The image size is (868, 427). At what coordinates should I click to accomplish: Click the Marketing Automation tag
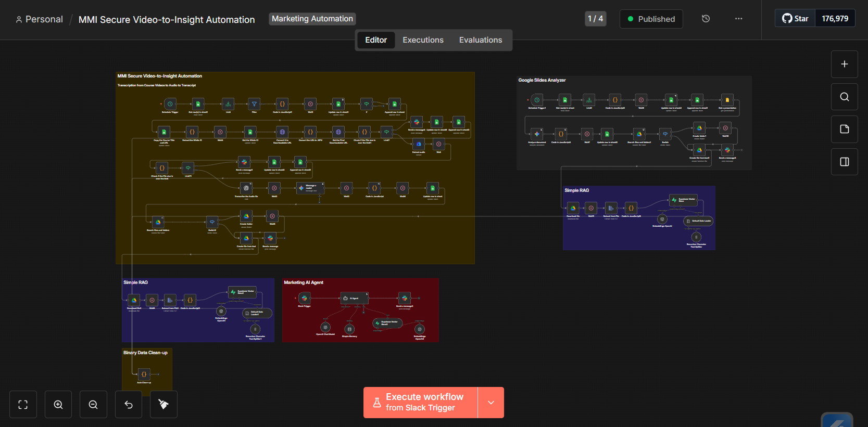click(312, 19)
